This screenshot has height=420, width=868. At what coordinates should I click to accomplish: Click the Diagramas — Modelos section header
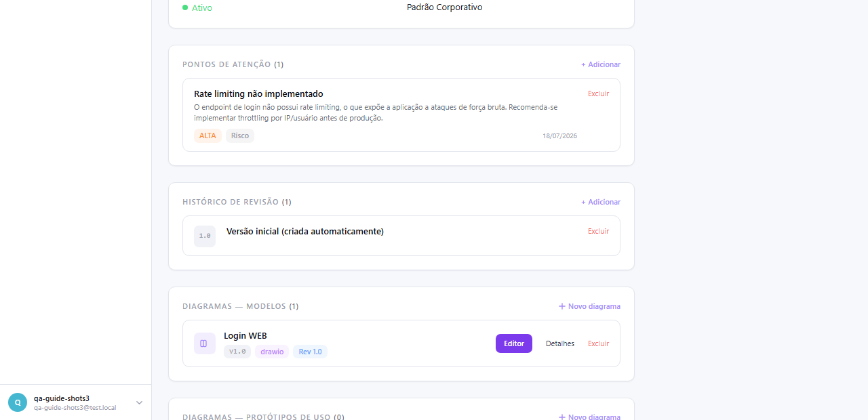tap(240, 306)
